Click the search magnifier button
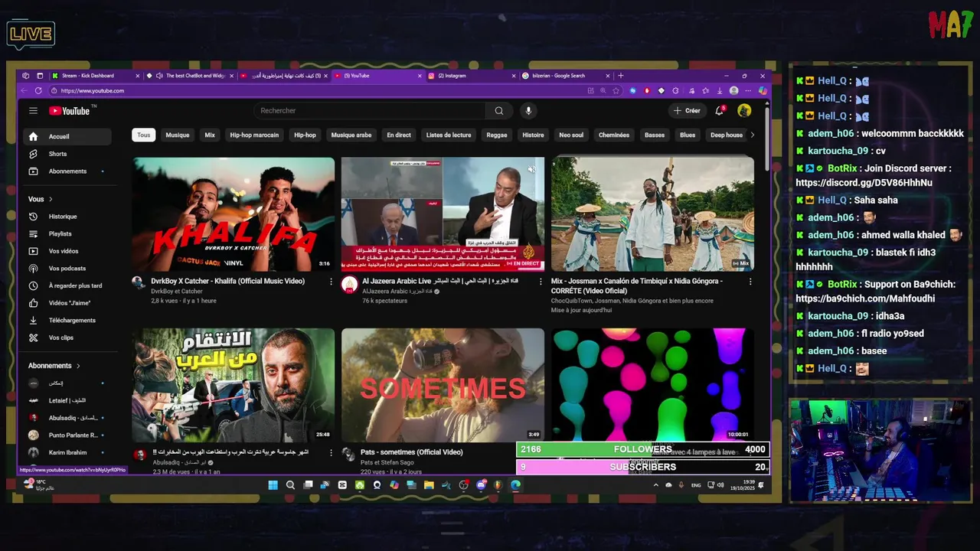This screenshot has width=980, height=551. coord(499,111)
